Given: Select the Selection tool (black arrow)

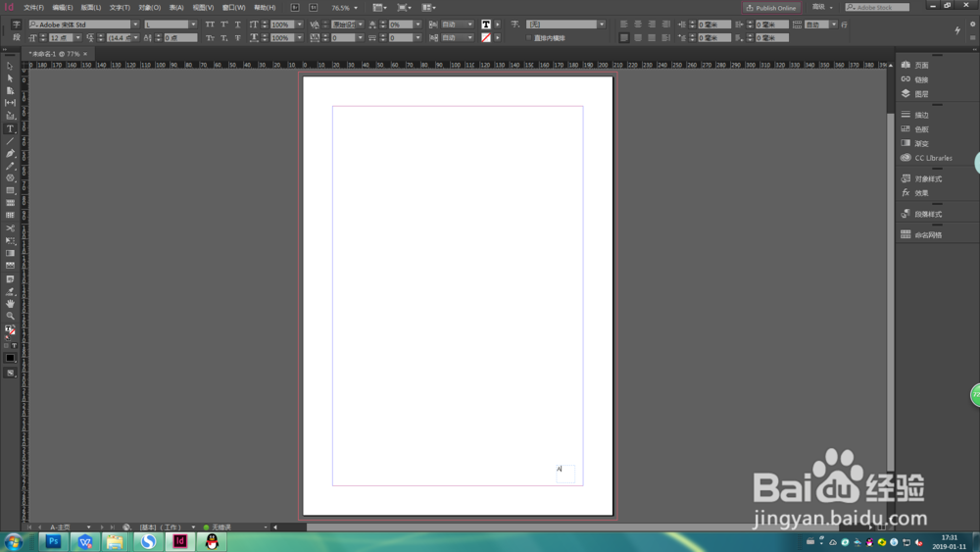Looking at the screenshot, I should click(10, 67).
